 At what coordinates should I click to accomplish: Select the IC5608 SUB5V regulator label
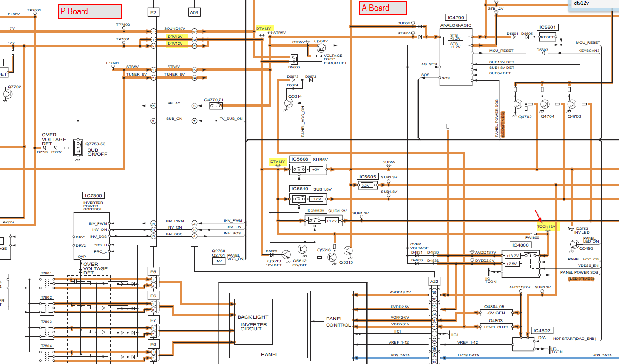pyautogui.click(x=299, y=159)
